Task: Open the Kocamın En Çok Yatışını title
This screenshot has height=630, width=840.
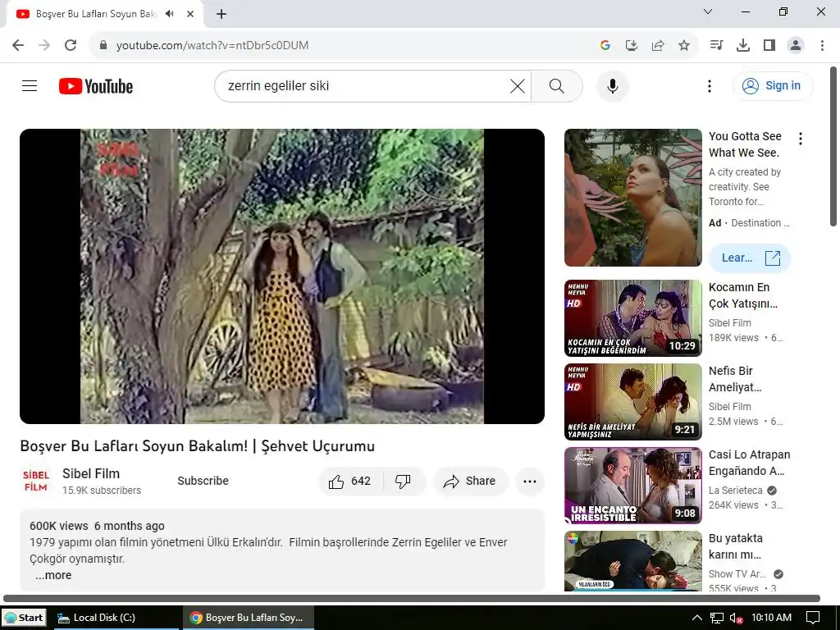Action: pos(743,295)
